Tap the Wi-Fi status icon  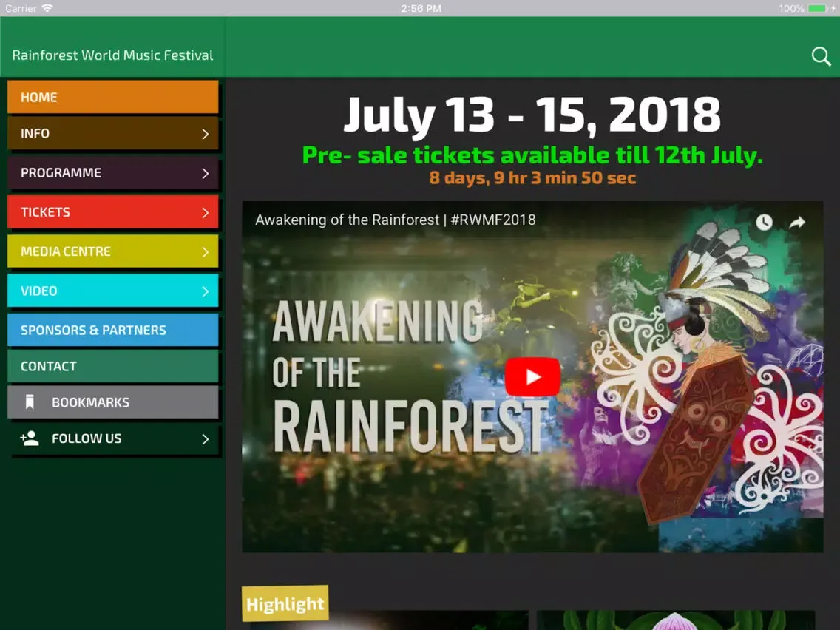click(47, 8)
